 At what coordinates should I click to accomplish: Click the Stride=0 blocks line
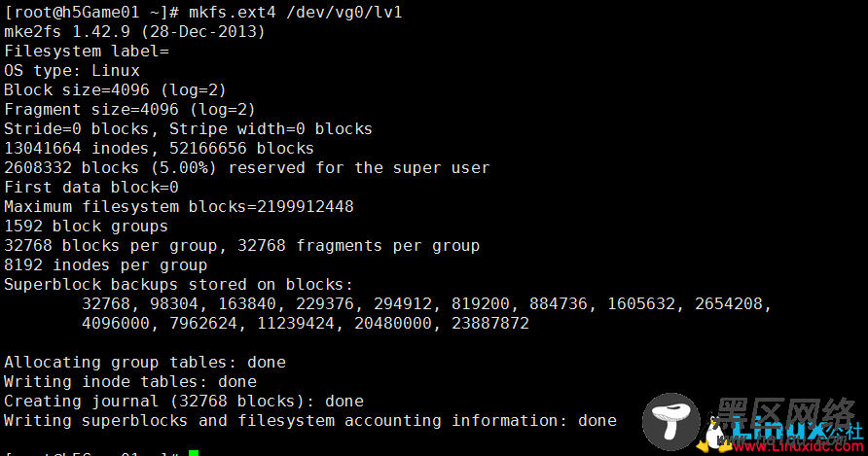[188, 129]
